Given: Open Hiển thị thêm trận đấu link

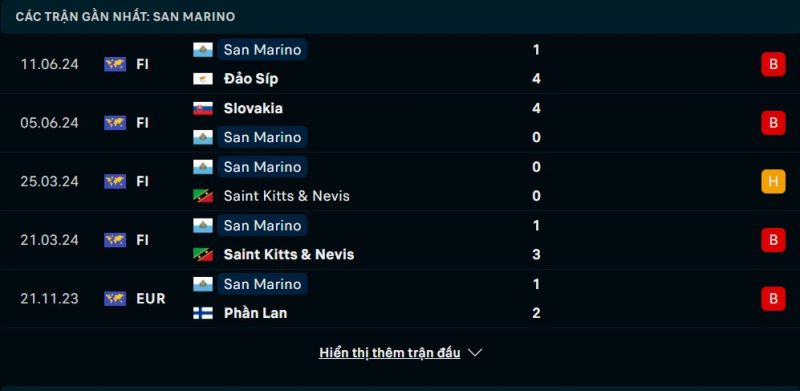Looking at the screenshot, I should pos(389,353).
